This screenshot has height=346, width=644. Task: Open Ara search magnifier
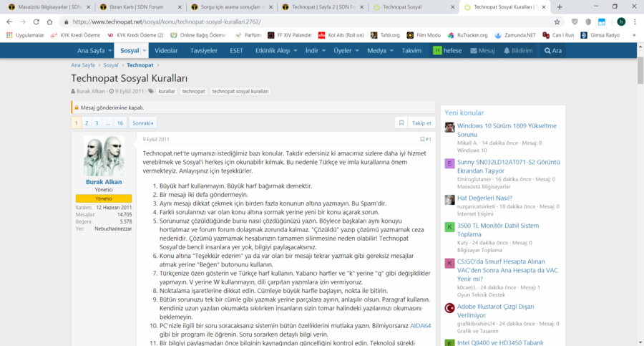coord(553,51)
